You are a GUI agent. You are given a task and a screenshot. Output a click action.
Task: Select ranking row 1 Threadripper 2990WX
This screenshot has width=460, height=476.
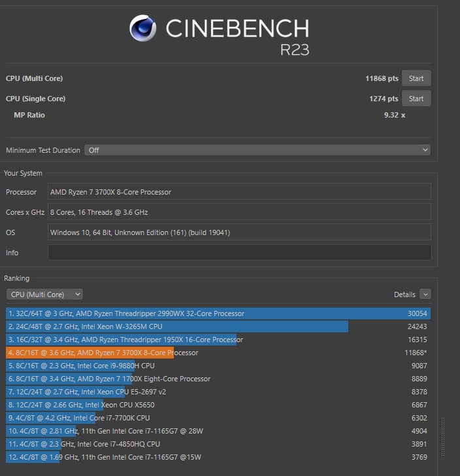pyautogui.click(x=218, y=313)
